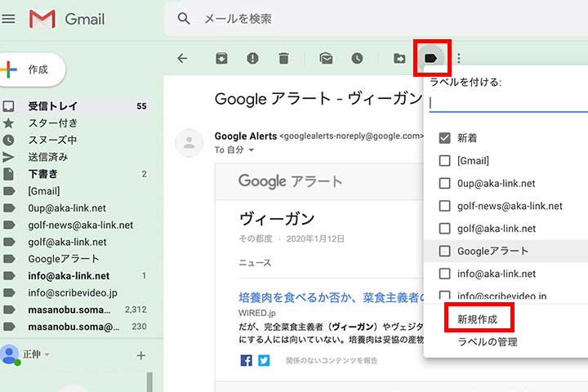Expand the 正伸 account dropdown arrow
The height and width of the screenshot is (392, 588).
(x=47, y=354)
